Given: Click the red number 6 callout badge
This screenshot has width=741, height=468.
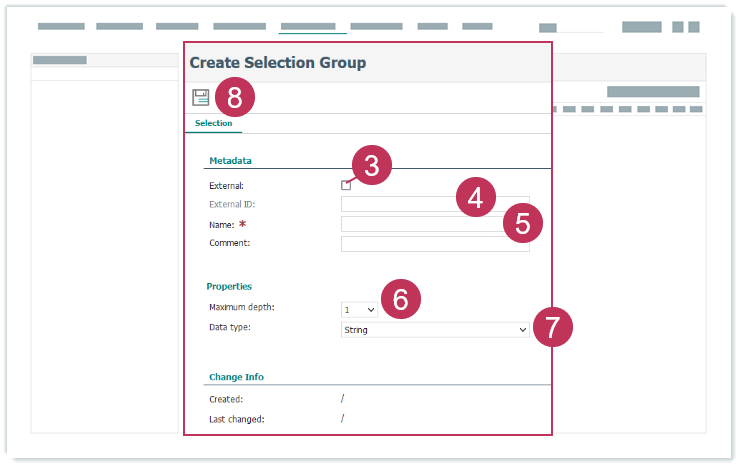Looking at the screenshot, I should [x=400, y=300].
